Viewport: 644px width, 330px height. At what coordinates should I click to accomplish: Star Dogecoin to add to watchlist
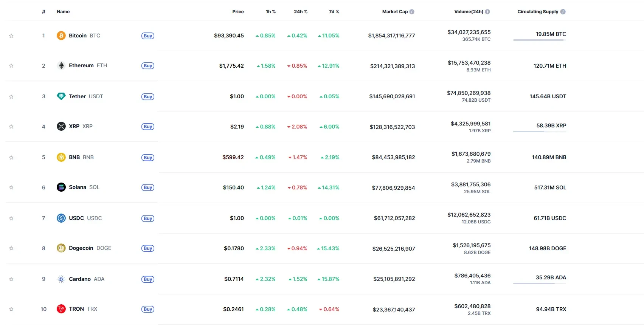[x=11, y=248]
